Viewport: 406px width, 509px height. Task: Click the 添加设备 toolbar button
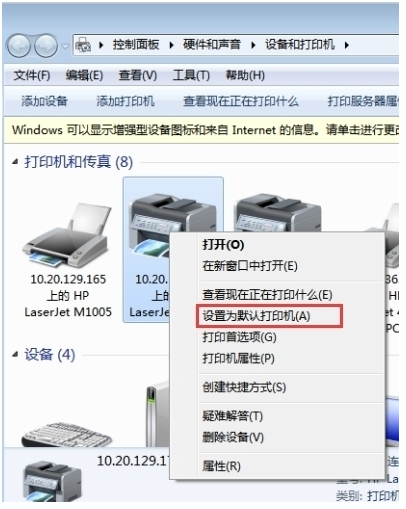(x=44, y=101)
